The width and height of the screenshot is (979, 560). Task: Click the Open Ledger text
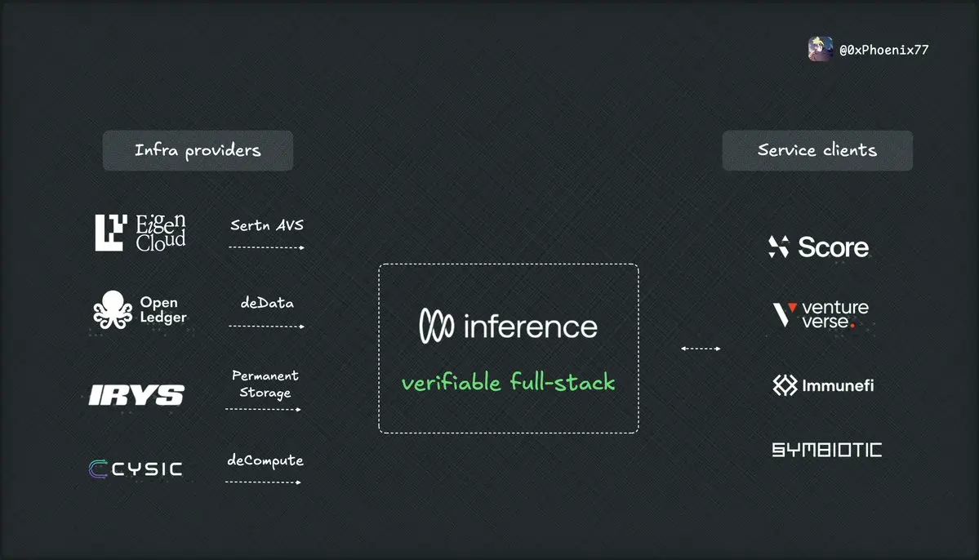point(163,309)
